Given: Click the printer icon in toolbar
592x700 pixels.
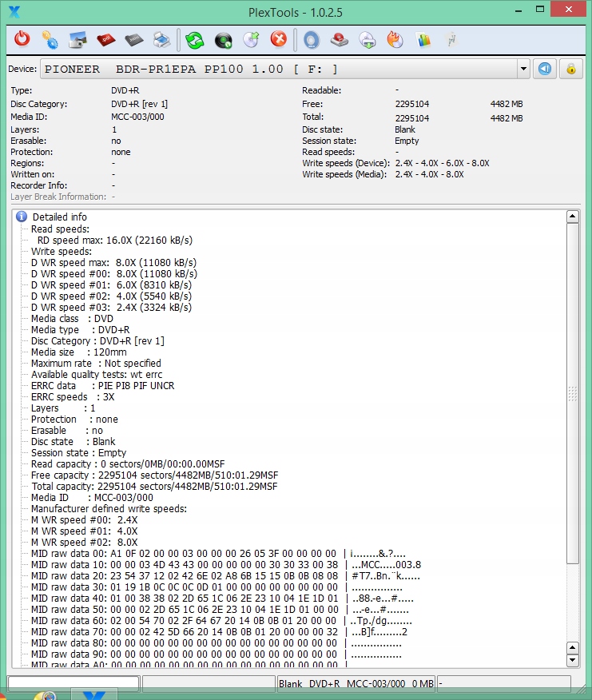Looking at the screenshot, I should [x=161, y=38].
